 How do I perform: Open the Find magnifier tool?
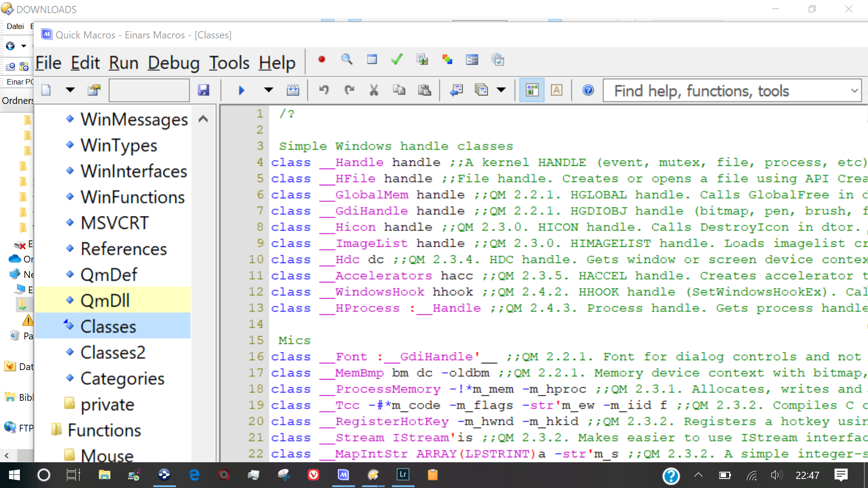(x=347, y=59)
